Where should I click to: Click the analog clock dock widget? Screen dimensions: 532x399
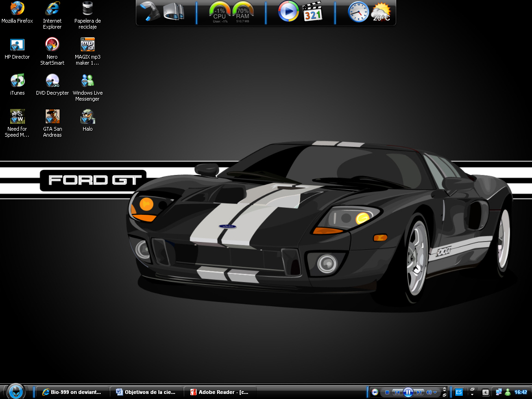pos(359,12)
